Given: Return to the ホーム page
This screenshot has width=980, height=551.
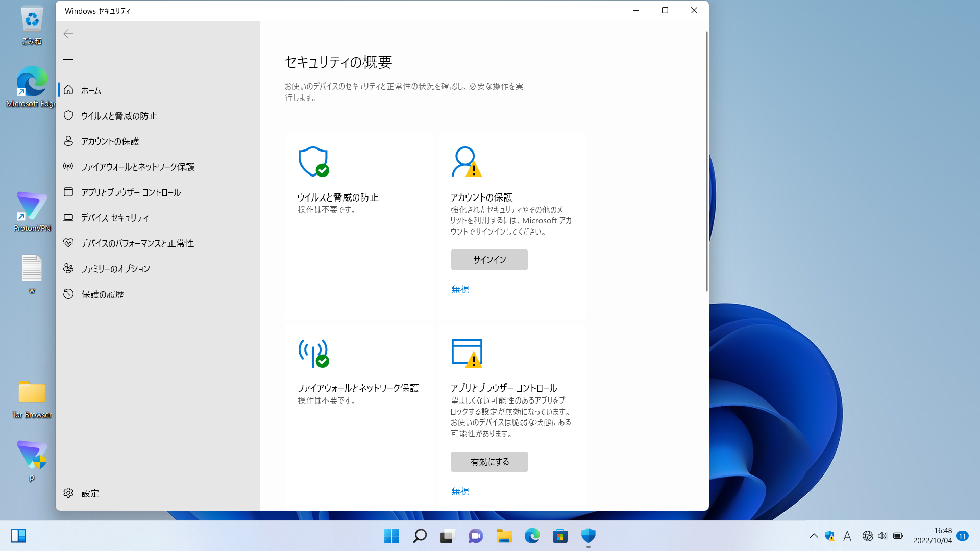Looking at the screenshot, I should pos(90,90).
